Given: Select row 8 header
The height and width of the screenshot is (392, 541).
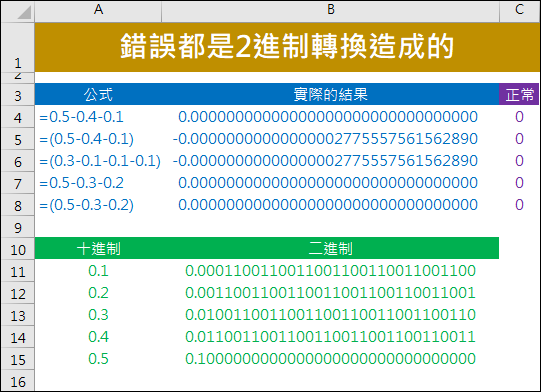Looking at the screenshot, I should pyautogui.click(x=17, y=205).
